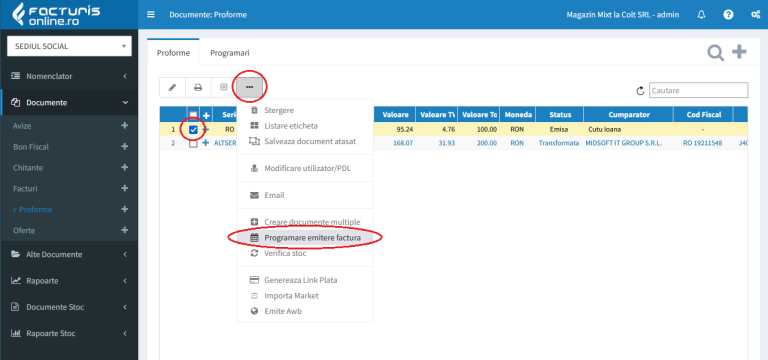Click the large search magnifier icon
The width and height of the screenshot is (768, 360).
click(716, 52)
